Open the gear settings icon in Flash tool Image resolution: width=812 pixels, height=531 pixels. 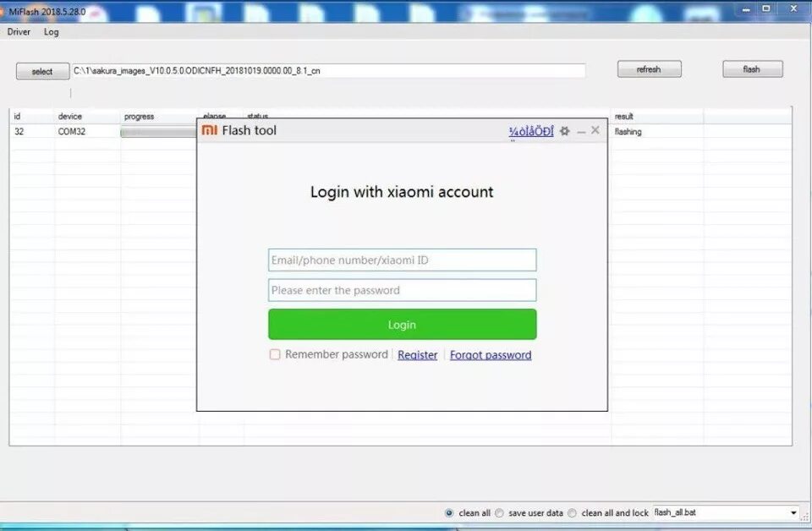point(564,131)
